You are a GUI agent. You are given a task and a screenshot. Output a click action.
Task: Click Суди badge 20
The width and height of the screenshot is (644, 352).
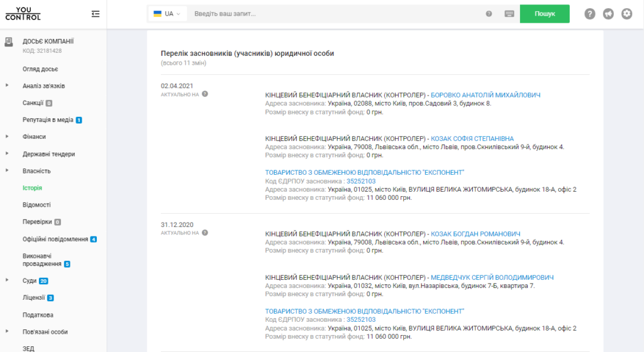[x=43, y=281]
